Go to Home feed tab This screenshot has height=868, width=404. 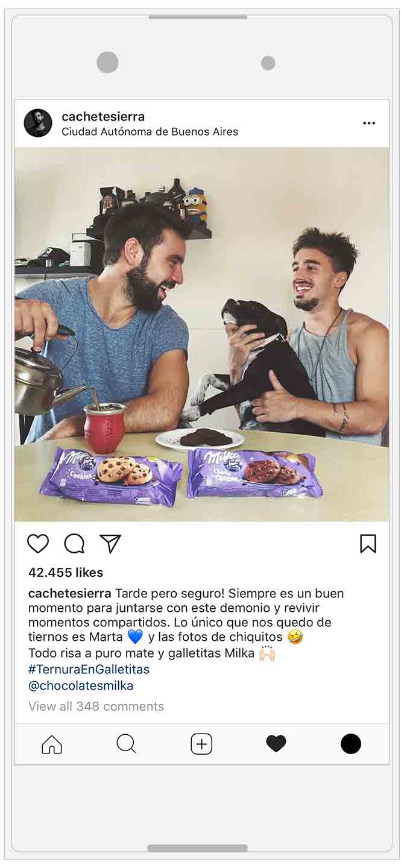pos(52,744)
